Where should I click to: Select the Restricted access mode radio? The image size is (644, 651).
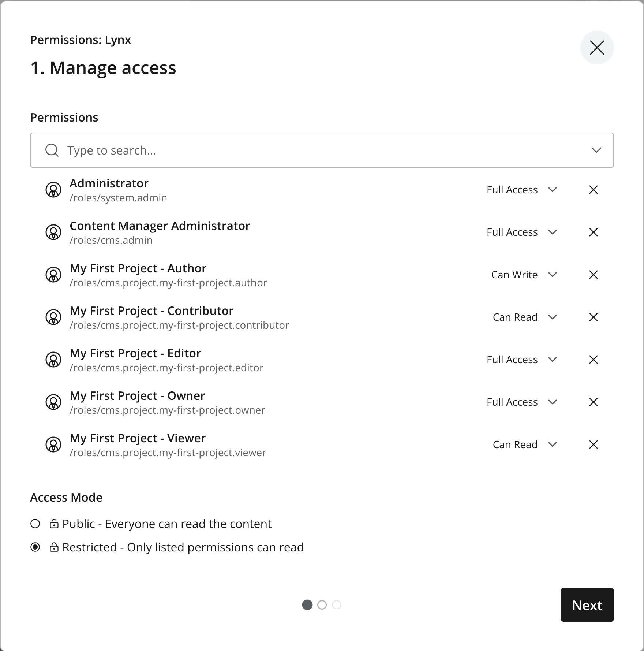35,547
